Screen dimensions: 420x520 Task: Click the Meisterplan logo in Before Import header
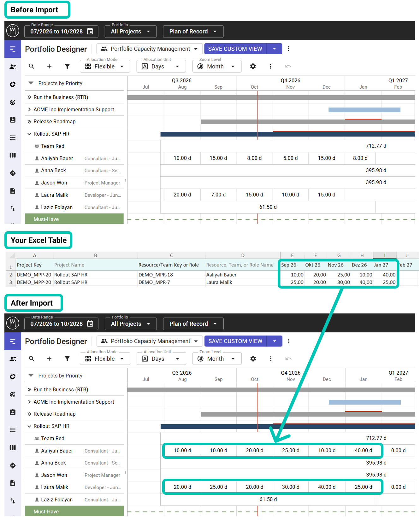pyautogui.click(x=13, y=31)
